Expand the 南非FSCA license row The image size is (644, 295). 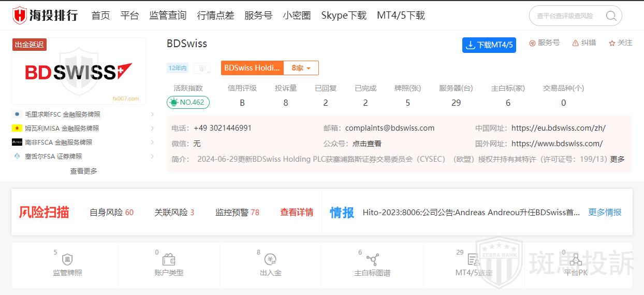(152, 142)
